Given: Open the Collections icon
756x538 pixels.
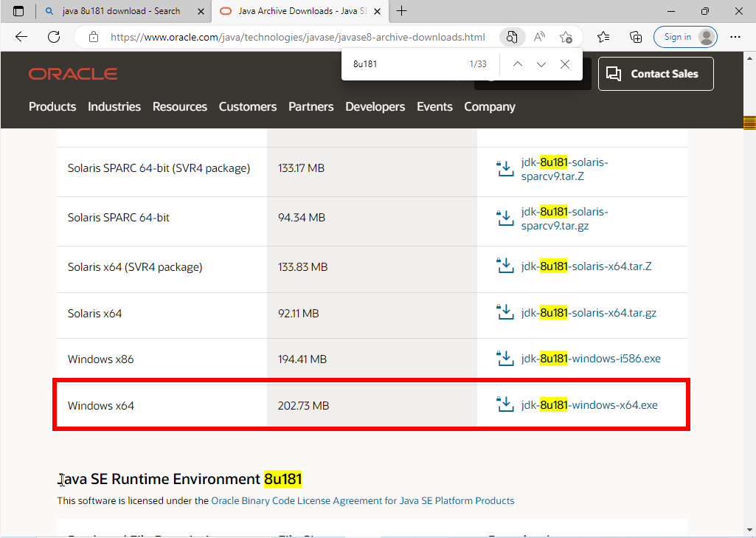Looking at the screenshot, I should [636, 37].
